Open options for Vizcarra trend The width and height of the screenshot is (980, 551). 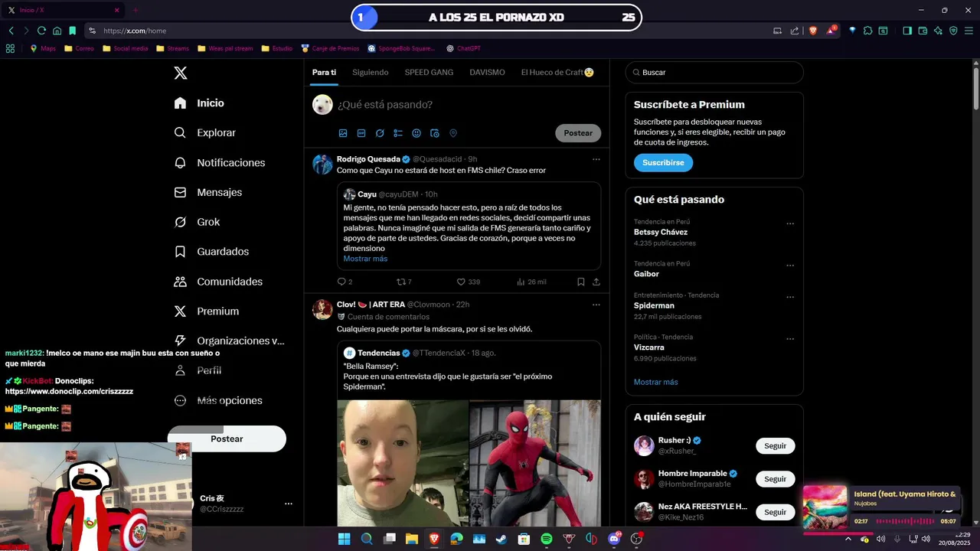point(790,339)
